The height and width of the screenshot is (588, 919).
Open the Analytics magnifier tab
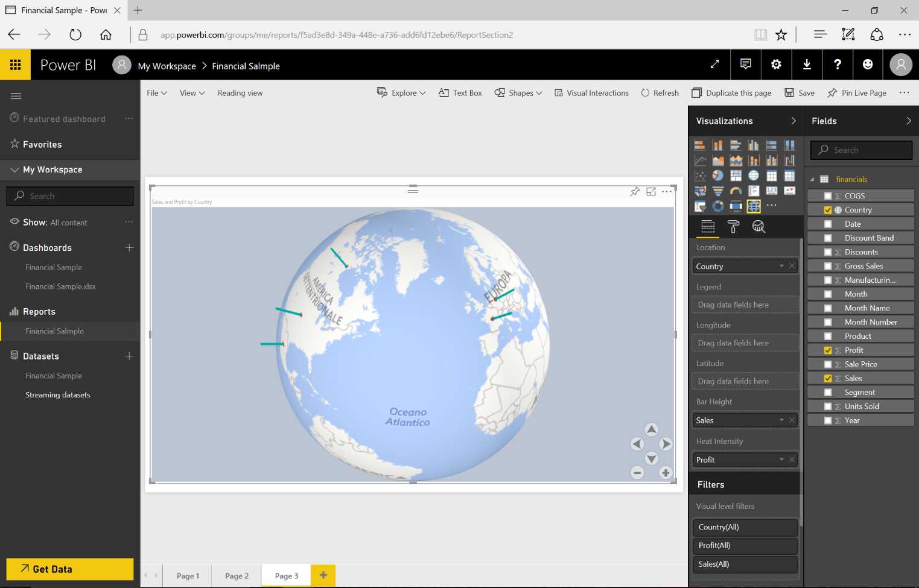[x=758, y=226]
